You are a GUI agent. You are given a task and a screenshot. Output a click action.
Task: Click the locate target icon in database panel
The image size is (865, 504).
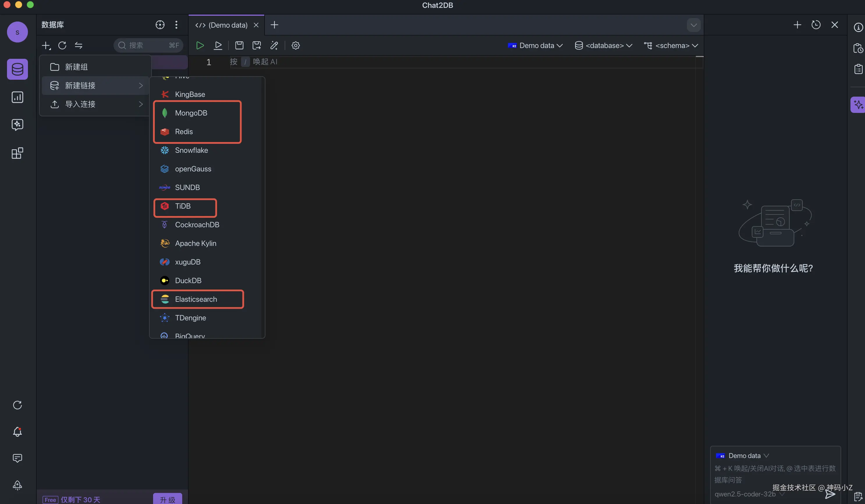coord(160,25)
